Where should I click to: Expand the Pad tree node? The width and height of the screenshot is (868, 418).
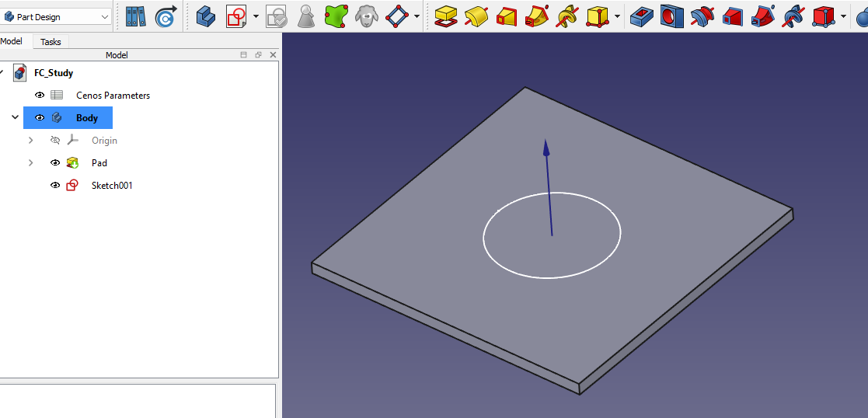coord(31,162)
